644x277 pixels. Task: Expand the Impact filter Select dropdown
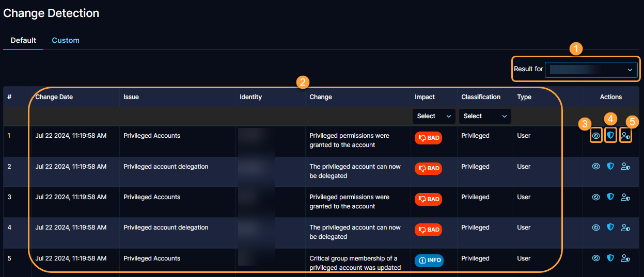point(434,116)
